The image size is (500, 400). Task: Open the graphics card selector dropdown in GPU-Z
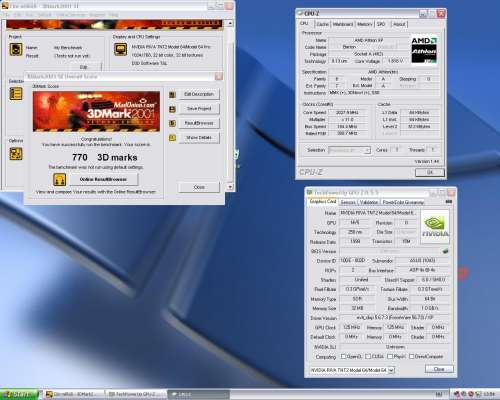[x=391, y=370]
